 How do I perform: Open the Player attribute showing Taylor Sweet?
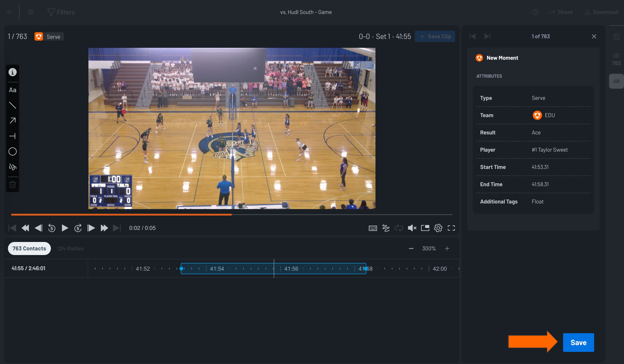tap(550, 150)
